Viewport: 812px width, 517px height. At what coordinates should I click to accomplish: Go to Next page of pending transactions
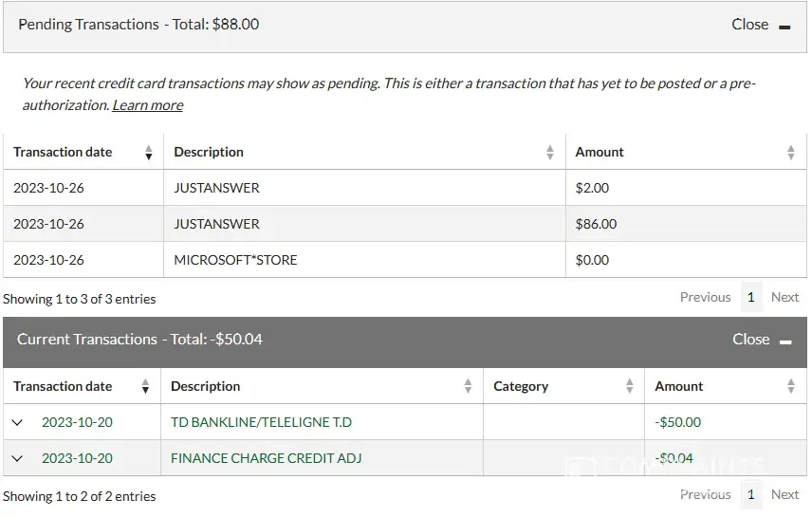click(x=784, y=298)
